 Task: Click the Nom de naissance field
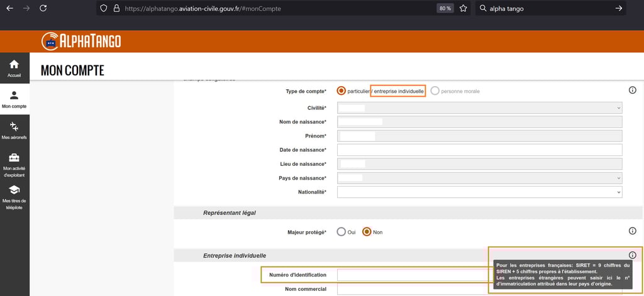point(480,121)
